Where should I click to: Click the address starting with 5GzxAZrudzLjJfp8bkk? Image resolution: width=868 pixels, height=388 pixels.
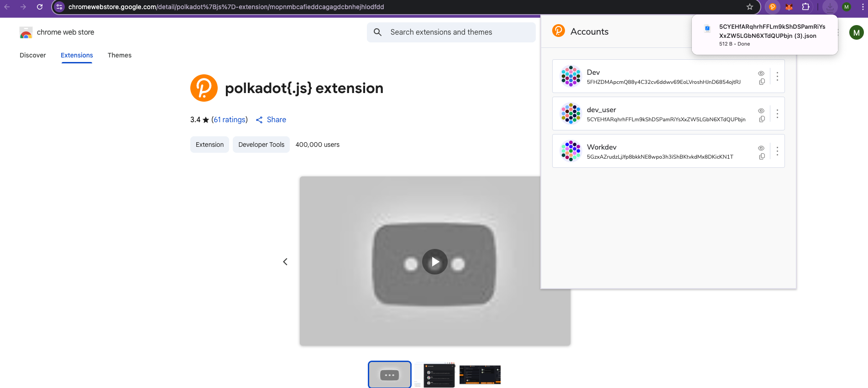point(660,157)
